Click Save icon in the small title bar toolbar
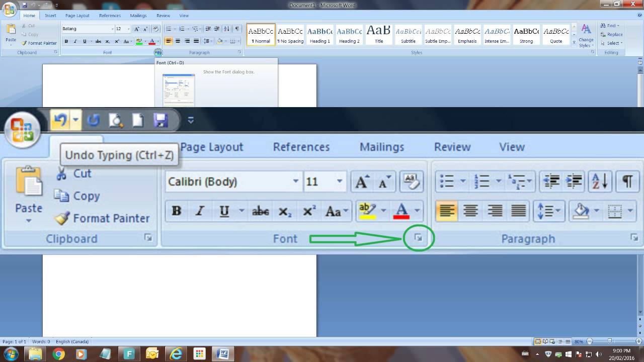Image resolution: width=644 pixels, height=362 pixels. click(x=25, y=5)
